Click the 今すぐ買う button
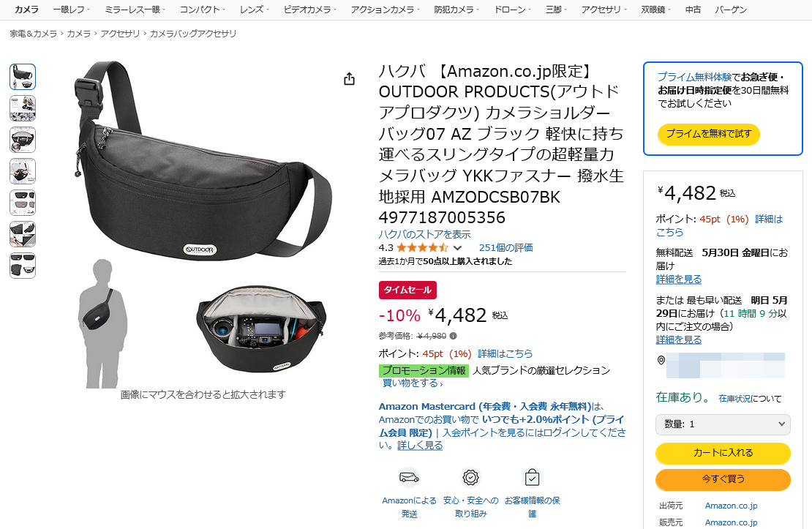Screen dimensions: 812x529 coord(723,479)
